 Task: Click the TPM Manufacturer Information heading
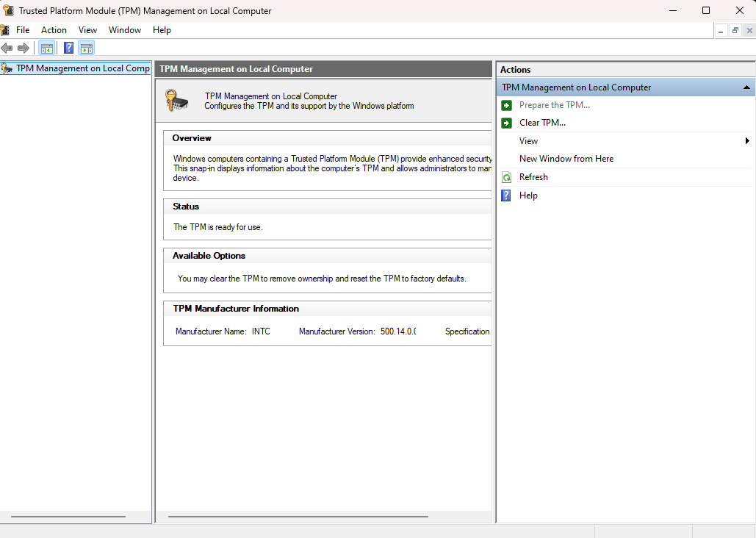(x=236, y=309)
